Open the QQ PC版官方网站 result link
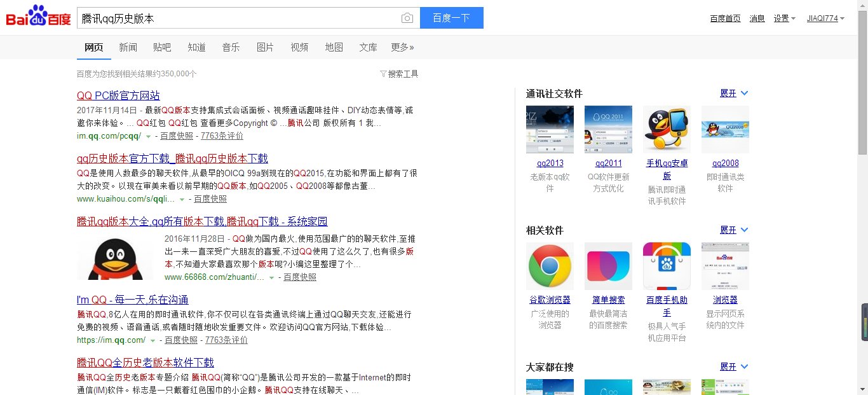Viewport: 868px width, 395px height. pyautogui.click(x=118, y=95)
